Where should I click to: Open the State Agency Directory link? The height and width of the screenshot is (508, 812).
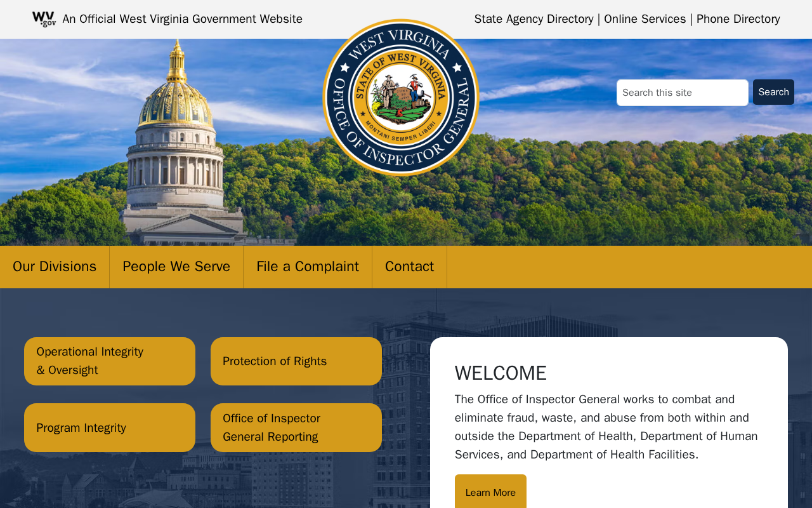point(534,19)
